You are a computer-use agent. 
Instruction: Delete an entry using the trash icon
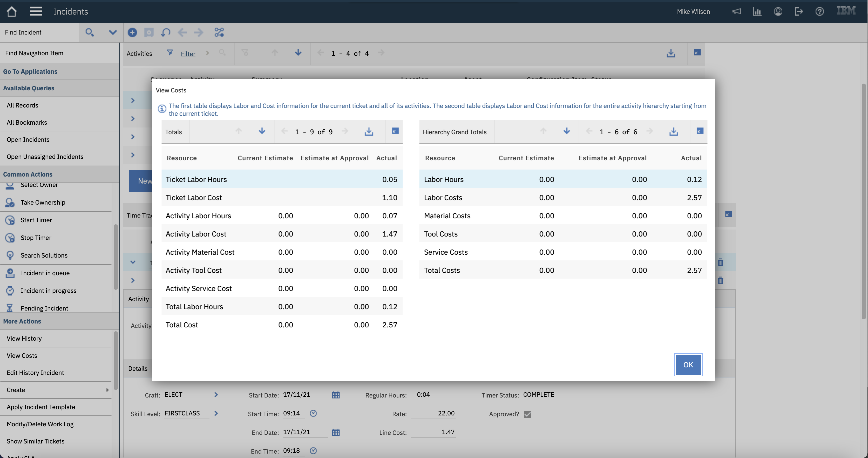(721, 262)
